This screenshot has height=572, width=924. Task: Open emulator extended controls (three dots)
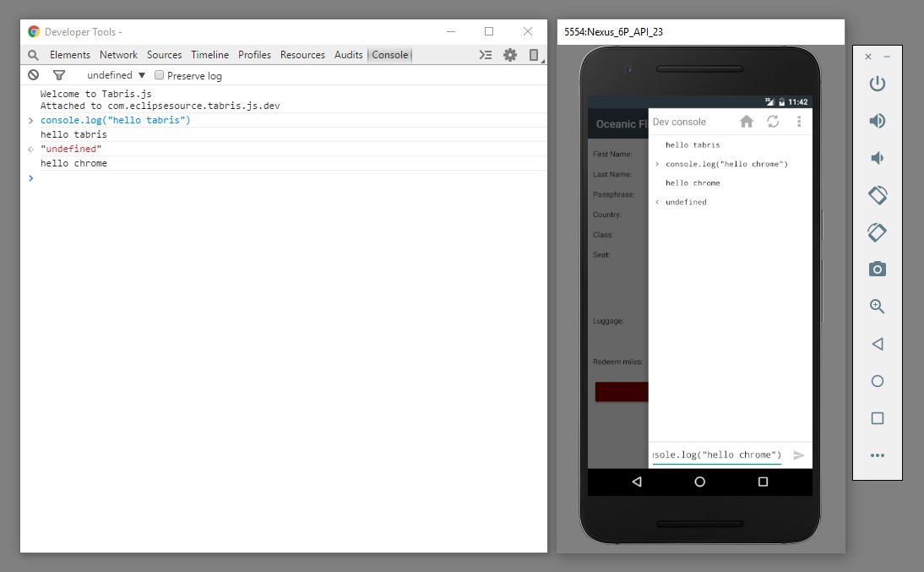point(878,455)
